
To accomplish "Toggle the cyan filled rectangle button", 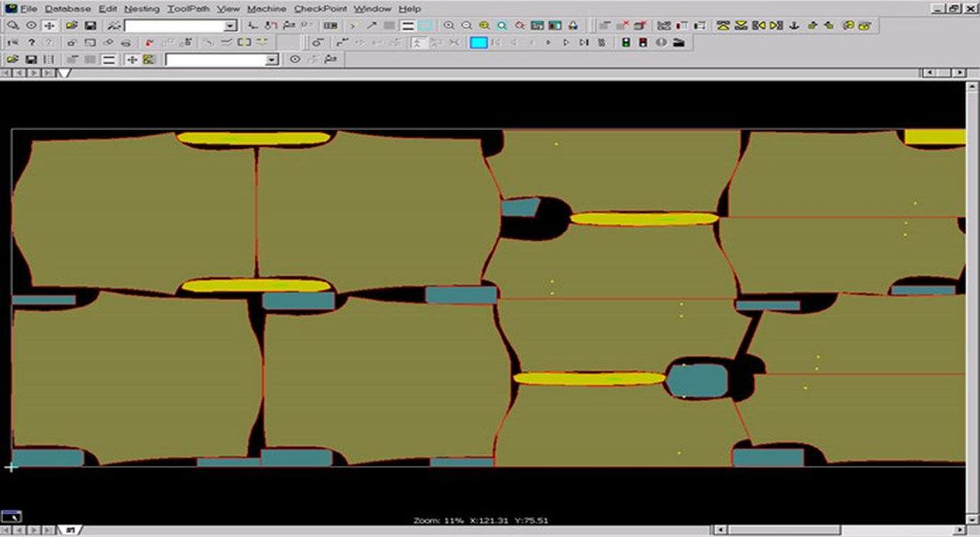I will [x=479, y=43].
